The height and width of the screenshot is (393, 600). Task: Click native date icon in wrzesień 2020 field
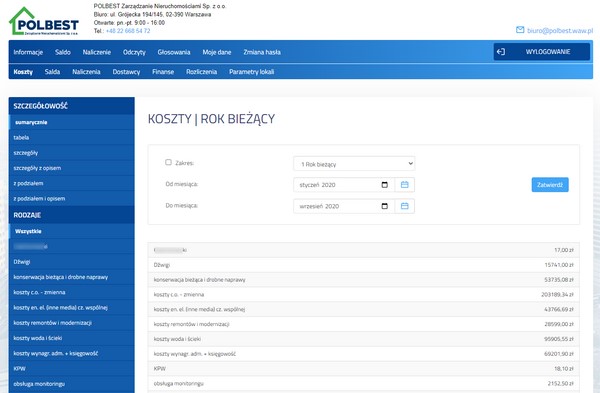point(385,206)
